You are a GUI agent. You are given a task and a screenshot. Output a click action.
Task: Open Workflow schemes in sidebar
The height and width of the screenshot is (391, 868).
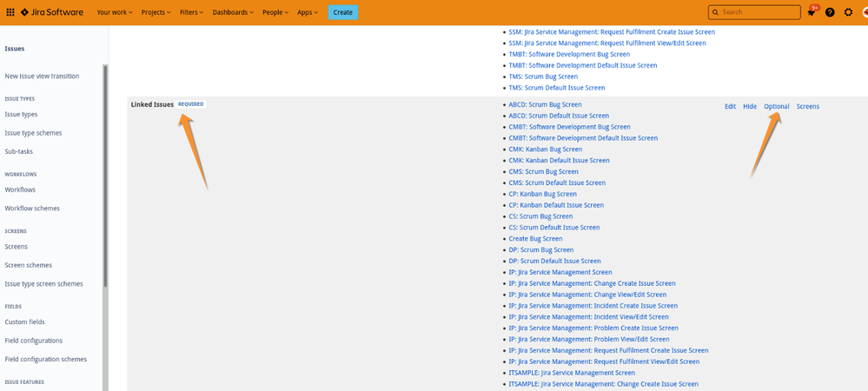click(32, 209)
